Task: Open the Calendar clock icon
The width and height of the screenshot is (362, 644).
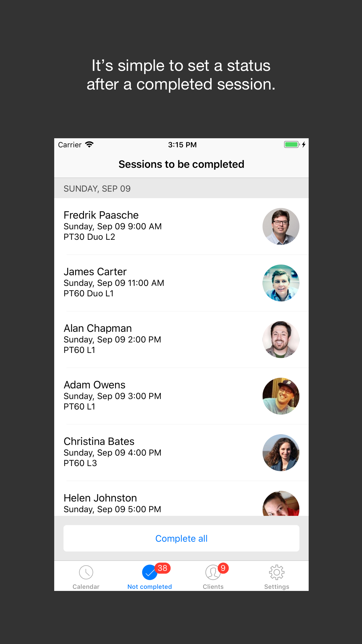Action: click(86, 572)
